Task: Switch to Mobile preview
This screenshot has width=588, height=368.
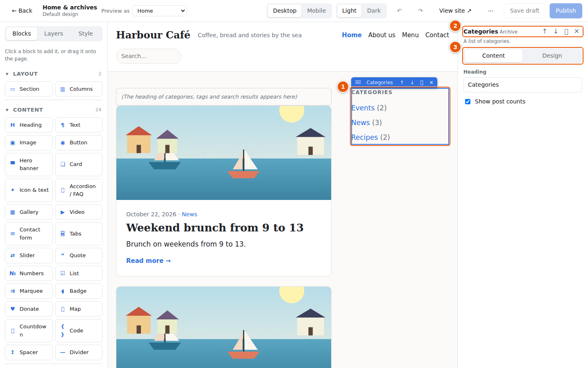Action: [x=316, y=11]
